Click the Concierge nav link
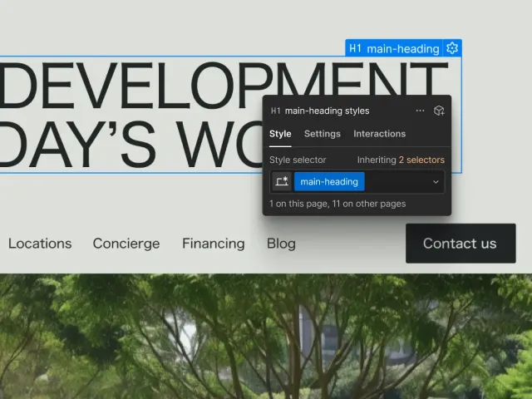 pos(126,244)
